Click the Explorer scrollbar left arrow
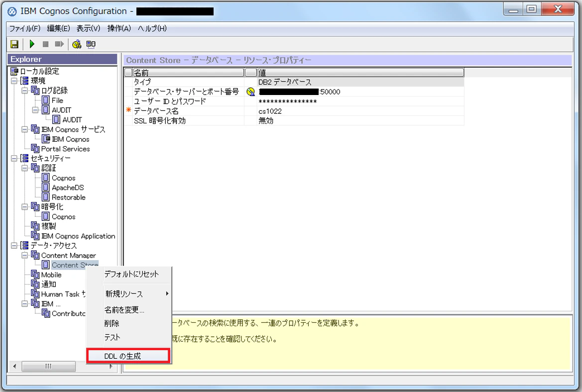Viewport: 582px width, 392px height. 14,367
